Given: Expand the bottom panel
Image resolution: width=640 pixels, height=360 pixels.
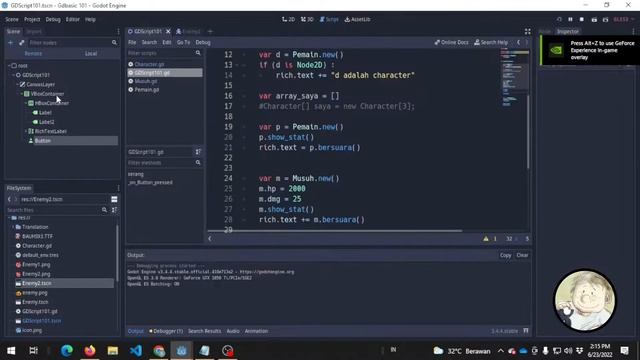Looking at the screenshot, I should point(526,331).
